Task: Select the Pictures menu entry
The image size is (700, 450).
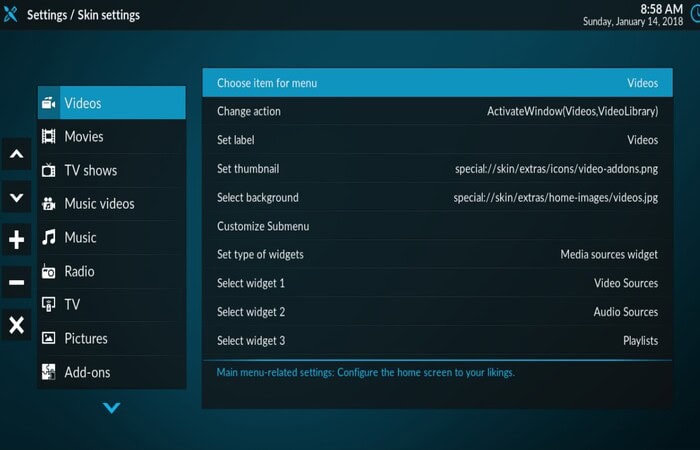Action: coord(112,338)
